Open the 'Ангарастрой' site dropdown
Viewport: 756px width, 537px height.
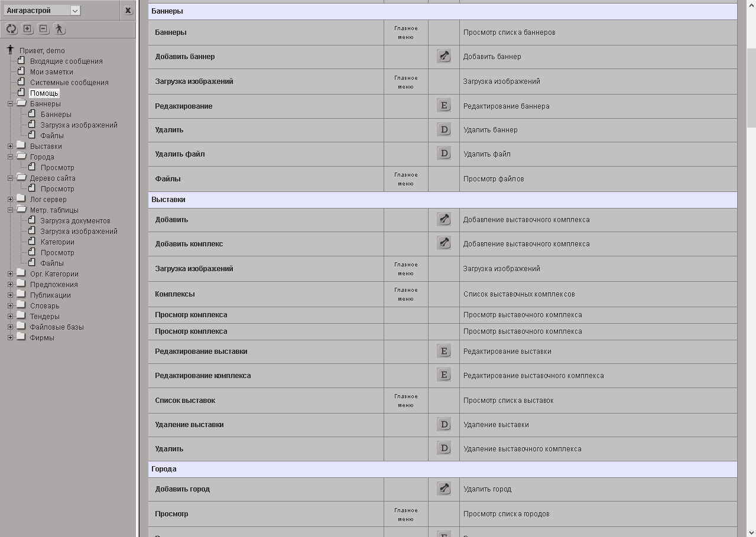pyautogui.click(x=75, y=11)
